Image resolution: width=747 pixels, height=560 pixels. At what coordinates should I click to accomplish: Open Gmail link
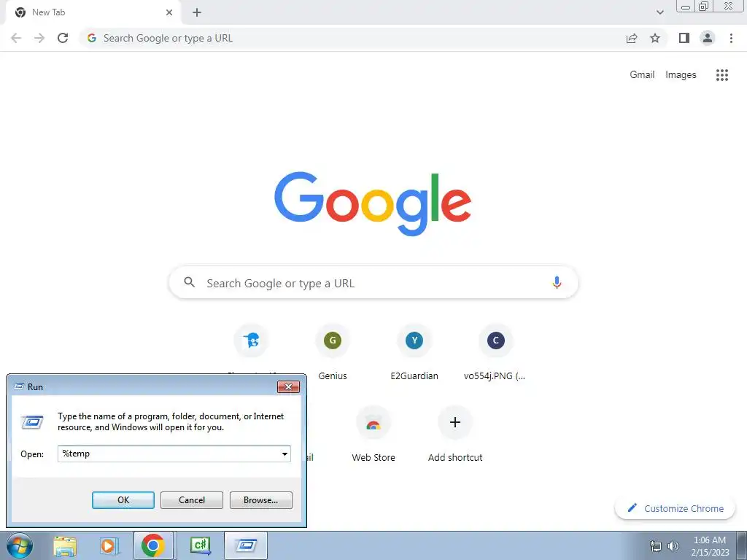(642, 75)
